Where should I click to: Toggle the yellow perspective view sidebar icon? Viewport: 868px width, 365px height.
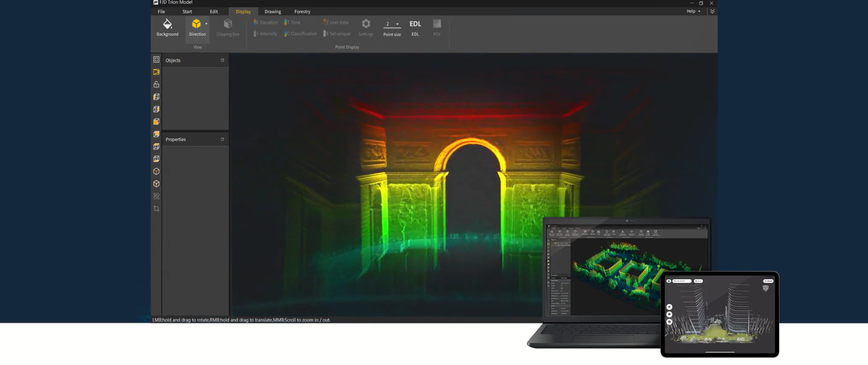(x=156, y=72)
